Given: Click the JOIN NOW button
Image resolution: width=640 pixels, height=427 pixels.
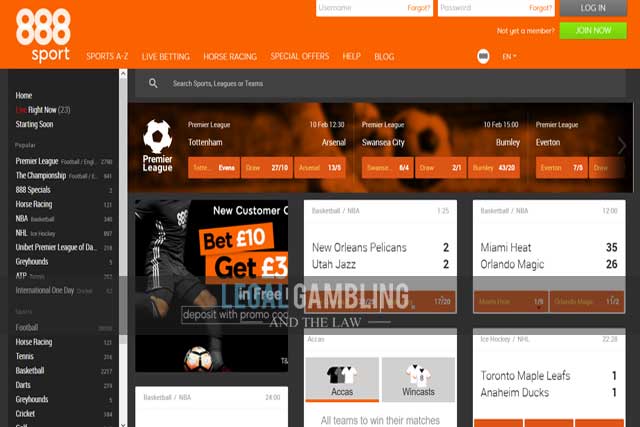Looking at the screenshot, I should pyautogui.click(x=593, y=31).
